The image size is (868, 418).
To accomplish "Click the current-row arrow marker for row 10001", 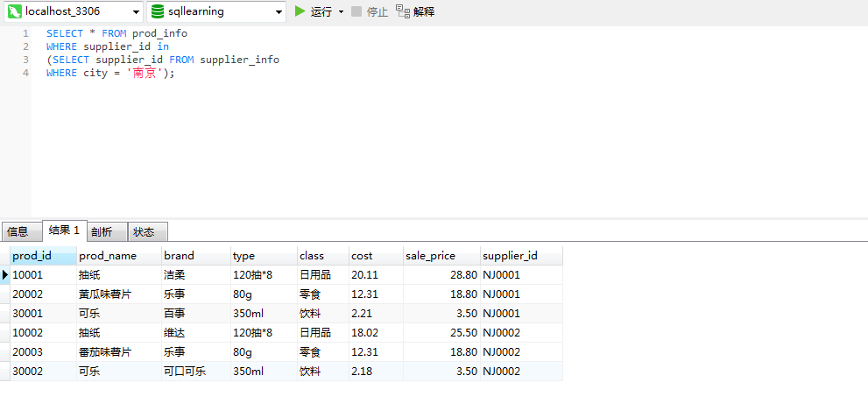I will (x=5, y=274).
